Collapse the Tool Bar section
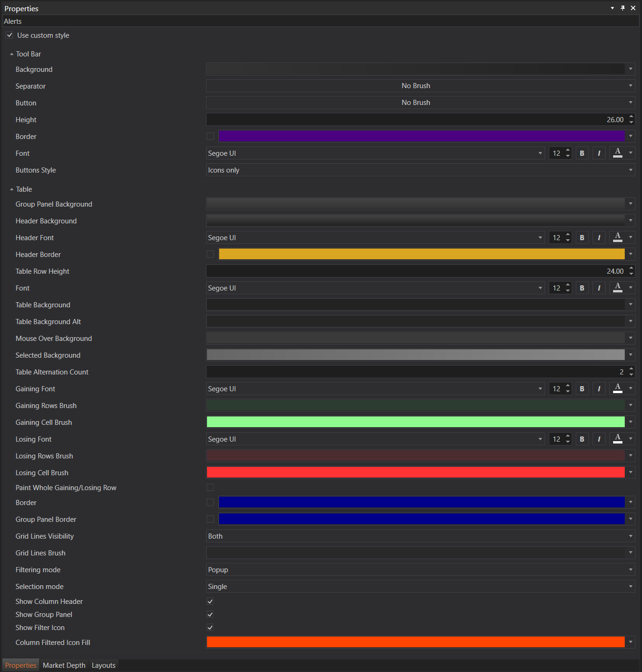 [12, 54]
